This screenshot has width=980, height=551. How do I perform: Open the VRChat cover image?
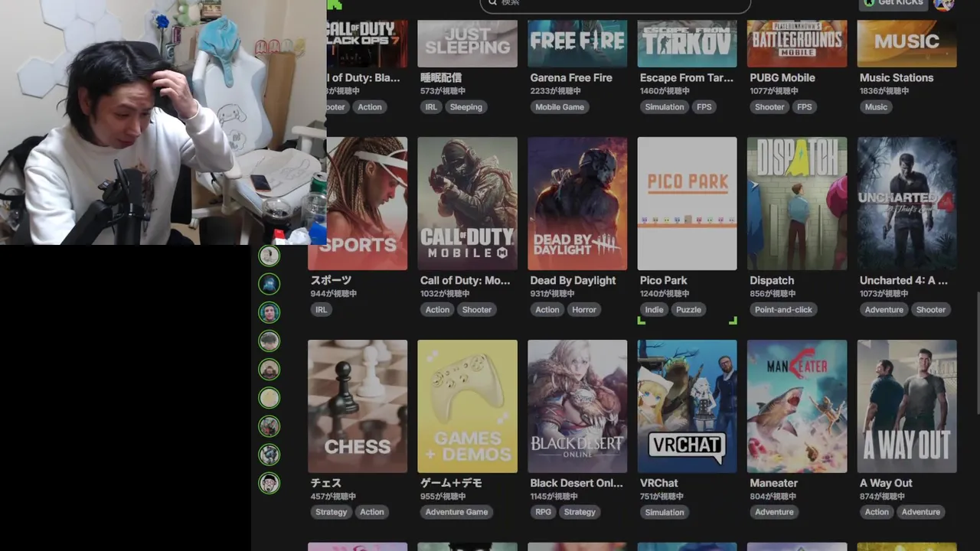(x=687, y=406)
